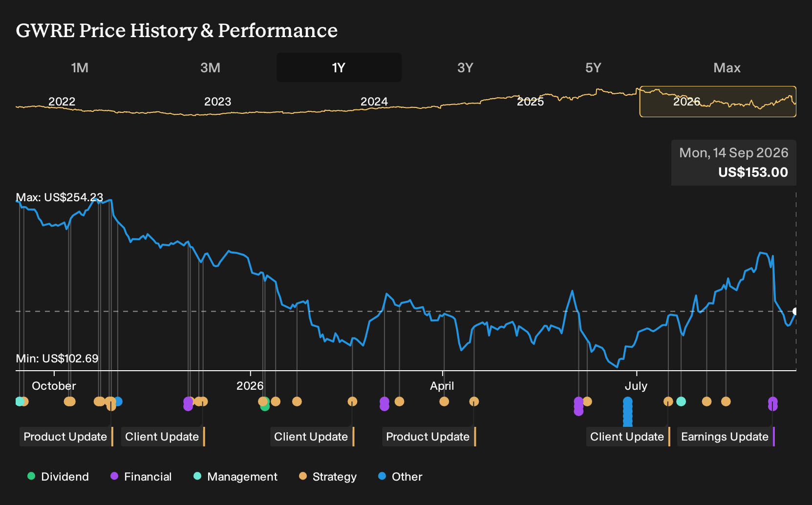Open the Client Update label right of 2026
Viewport: 812px width, 505px height.
click(x=312, y=437)
